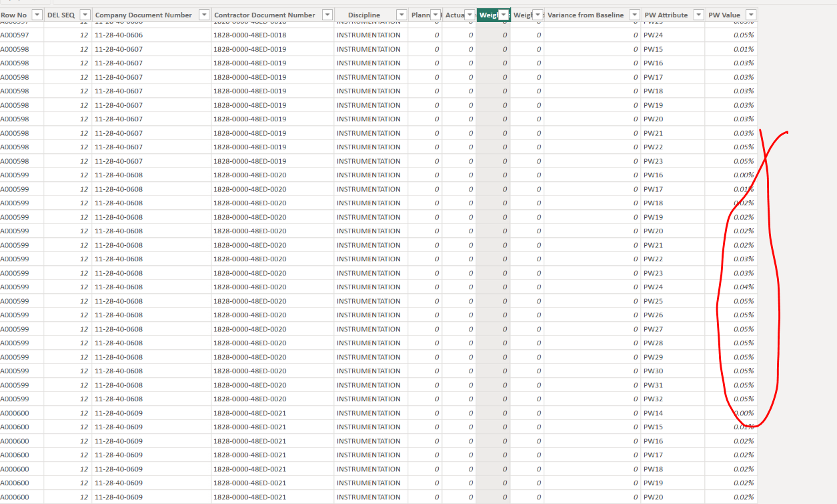Click A000599 Row No cell in PW22 row

22,259
